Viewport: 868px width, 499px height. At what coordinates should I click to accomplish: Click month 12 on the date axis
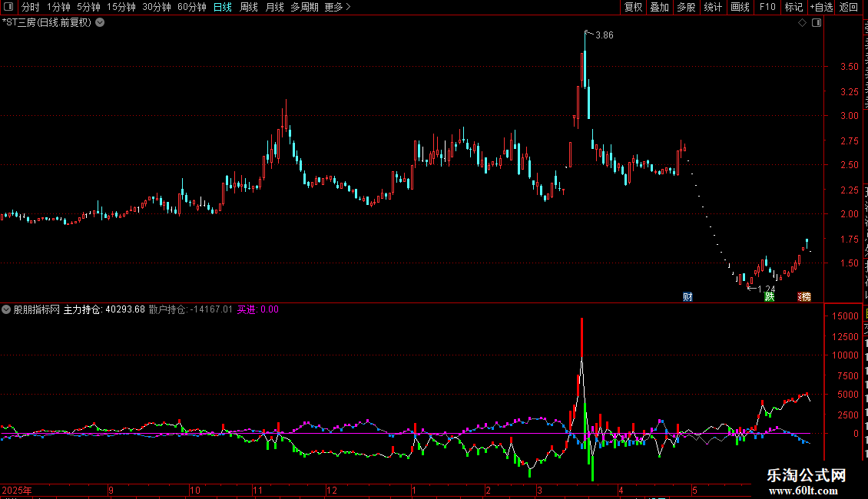point(331,490)
